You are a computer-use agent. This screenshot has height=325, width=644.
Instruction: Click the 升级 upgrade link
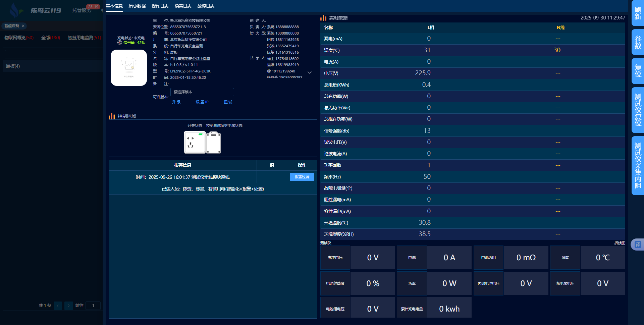176,102
